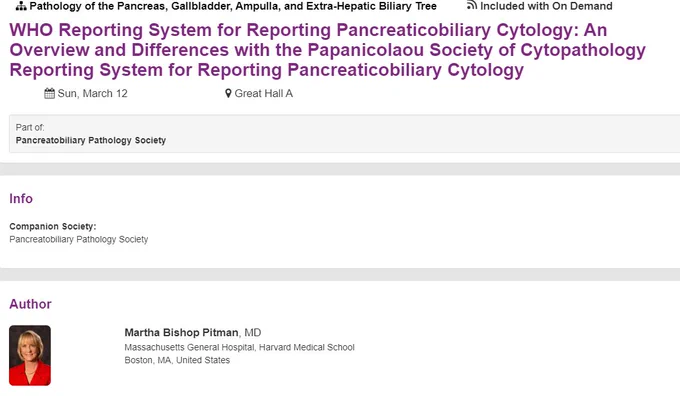680x396 pixels.
Task: Click the Martha Bishop Pitman author name
Action: coord(181,333)
